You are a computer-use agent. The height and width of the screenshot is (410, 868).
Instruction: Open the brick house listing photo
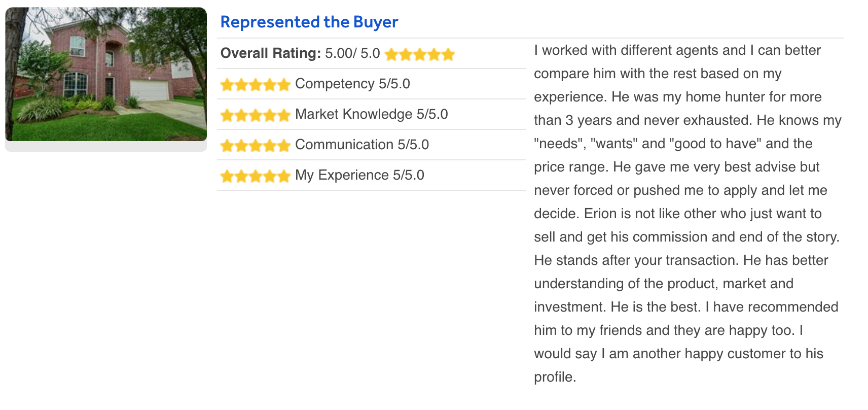click(106, 74)
